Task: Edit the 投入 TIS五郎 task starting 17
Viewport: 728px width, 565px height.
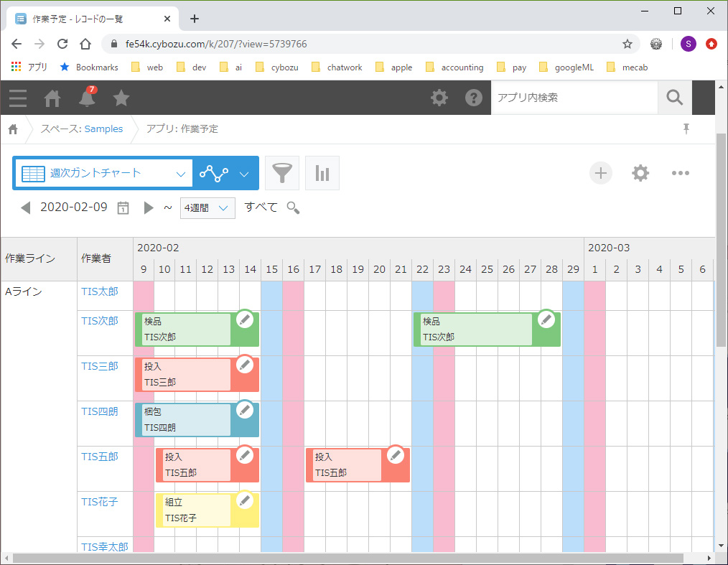Action: 396,455
